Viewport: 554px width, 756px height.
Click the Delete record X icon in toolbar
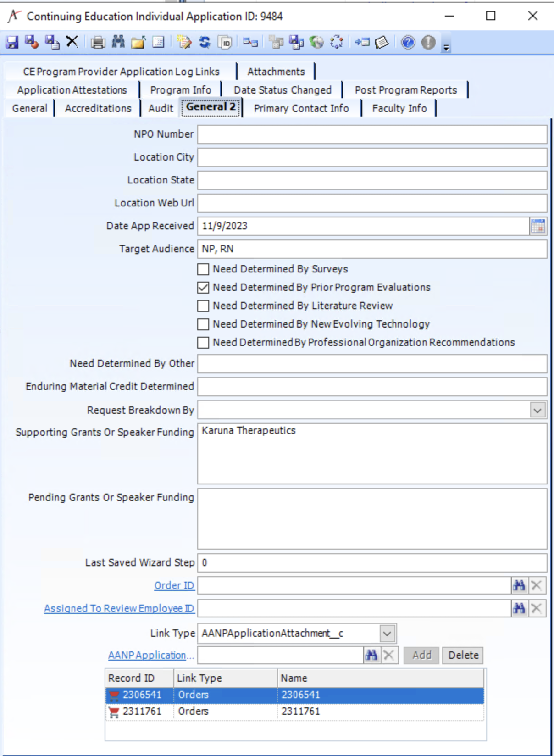[72, 42]
